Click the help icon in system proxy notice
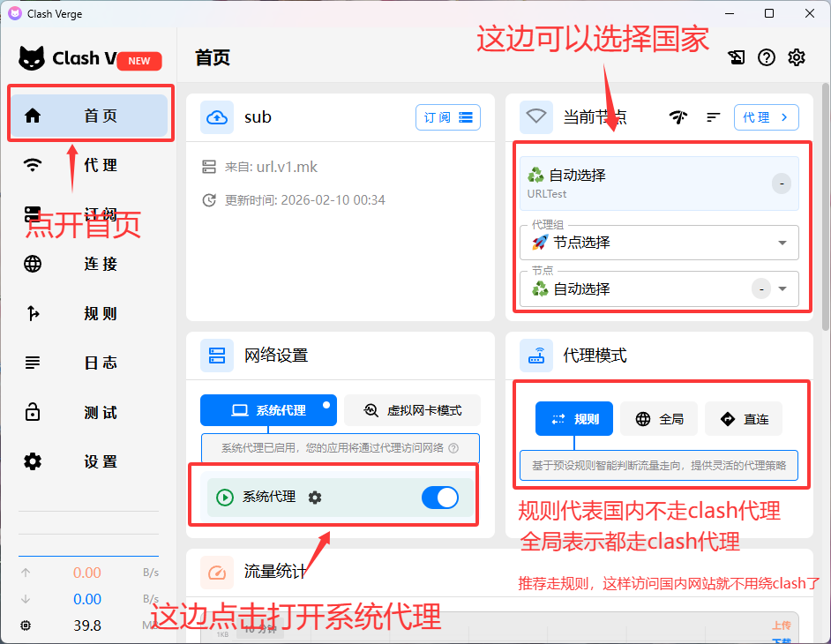 tap(453, 448)
